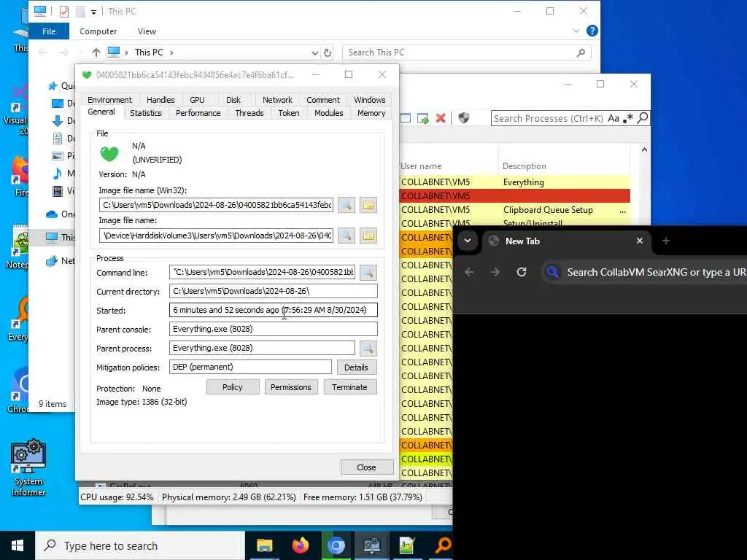Reload the Chrome page
The image size is (747, 560).
point(522,272)
